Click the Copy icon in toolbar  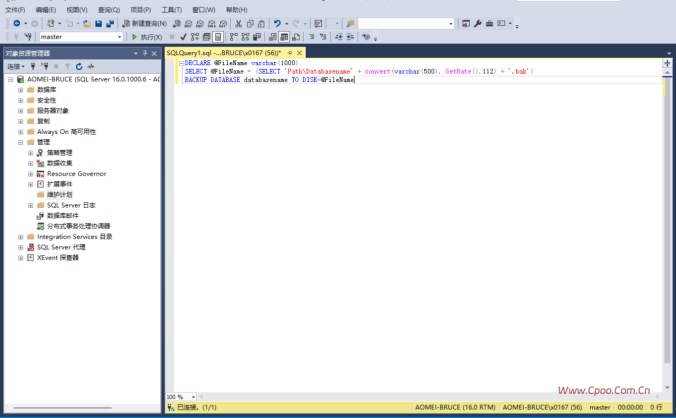(250, 24)
